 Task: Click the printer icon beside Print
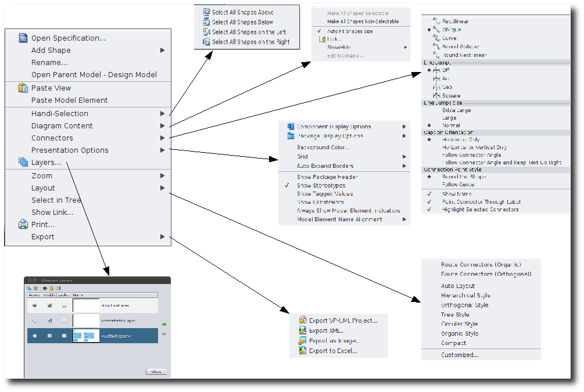click(23, 225)
